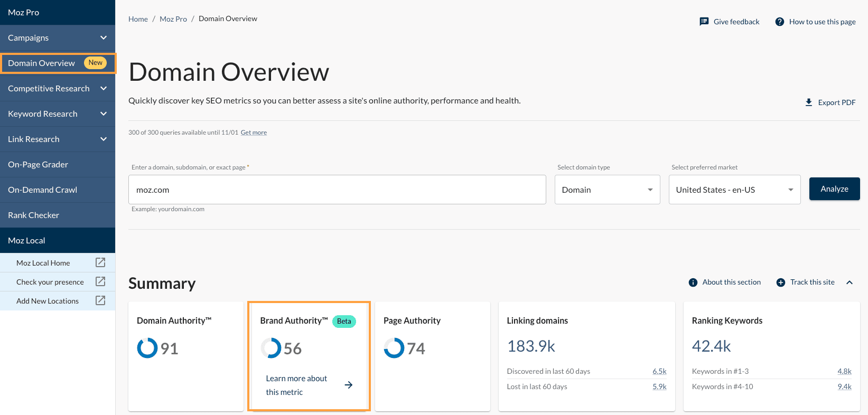Click the Get more queries link

(254, 133)
